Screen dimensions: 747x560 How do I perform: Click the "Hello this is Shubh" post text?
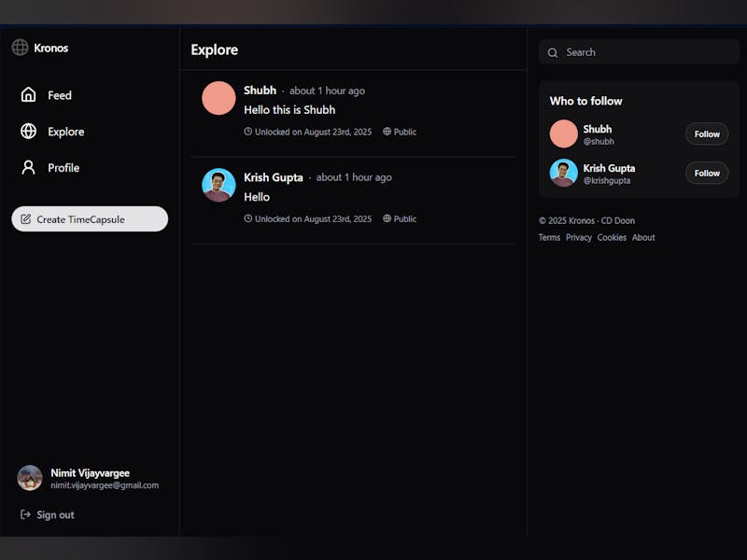click(x=289, y=110)
